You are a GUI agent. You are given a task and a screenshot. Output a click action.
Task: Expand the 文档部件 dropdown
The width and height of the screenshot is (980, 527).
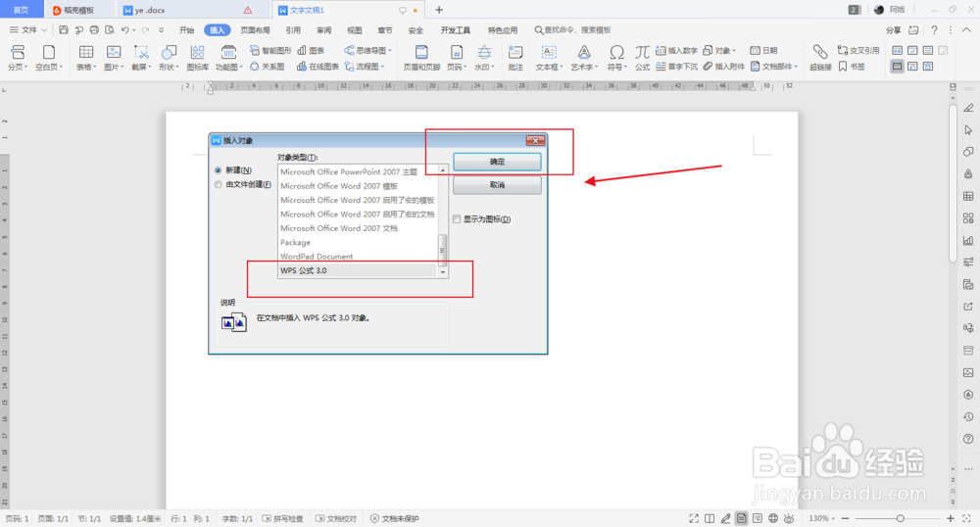[x=796, y=67]
